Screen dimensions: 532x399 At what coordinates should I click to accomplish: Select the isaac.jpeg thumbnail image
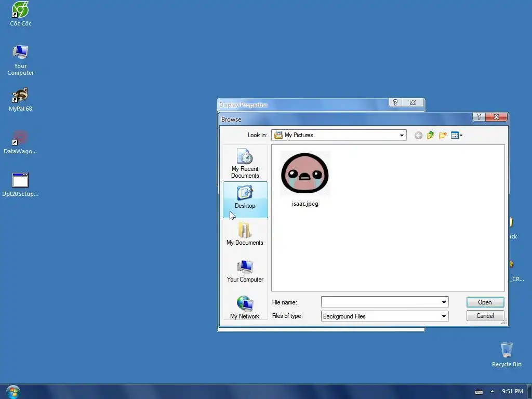304,174
